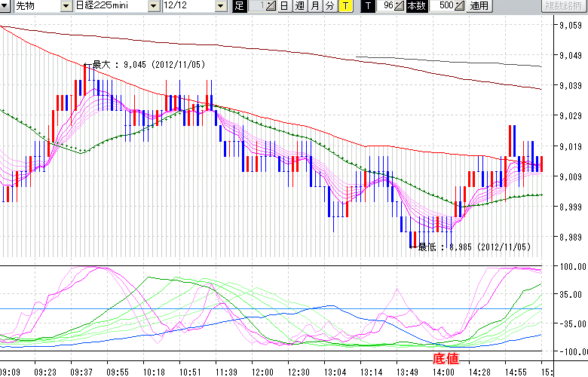Click the red 底値 bottom marker
Viewport: 588px width, 377px height.
point(446,359)
